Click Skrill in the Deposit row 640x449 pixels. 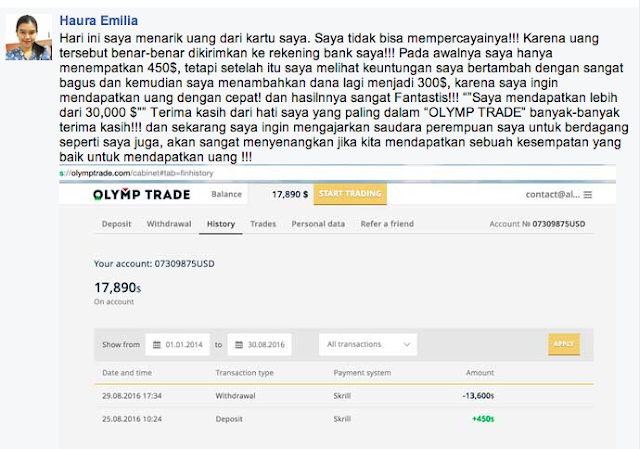point(342,419)
